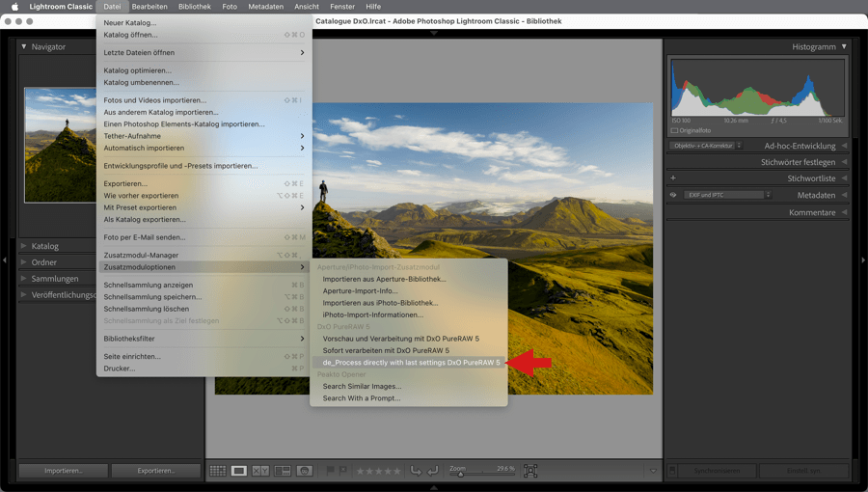
Task: Choose Exportieren... in Datei menu
Action: click(x=203, y=183)
